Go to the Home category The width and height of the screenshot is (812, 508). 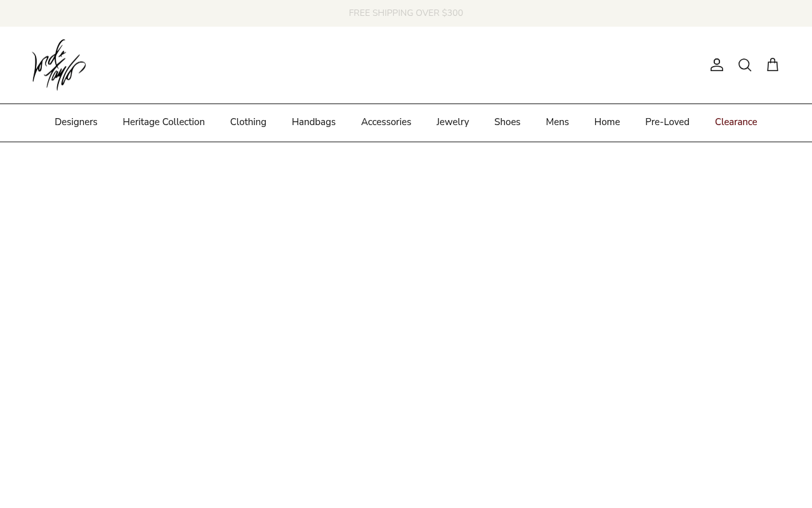point(606,122)
